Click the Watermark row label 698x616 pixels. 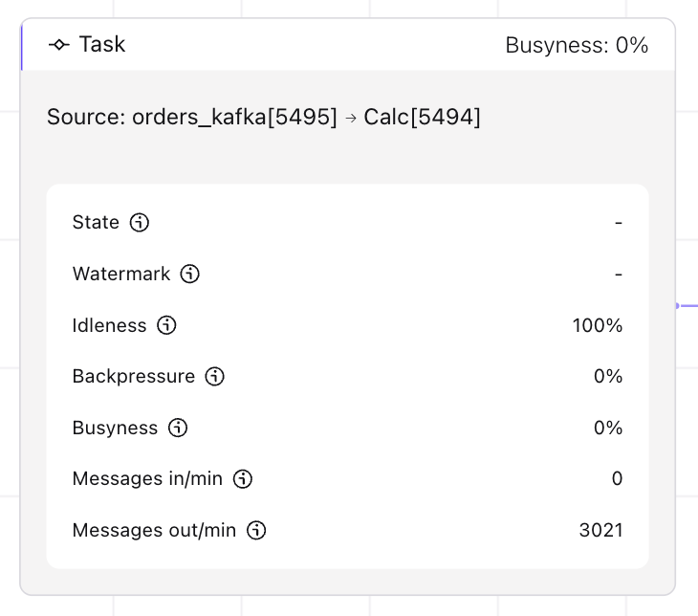click(x=121, y=275)
